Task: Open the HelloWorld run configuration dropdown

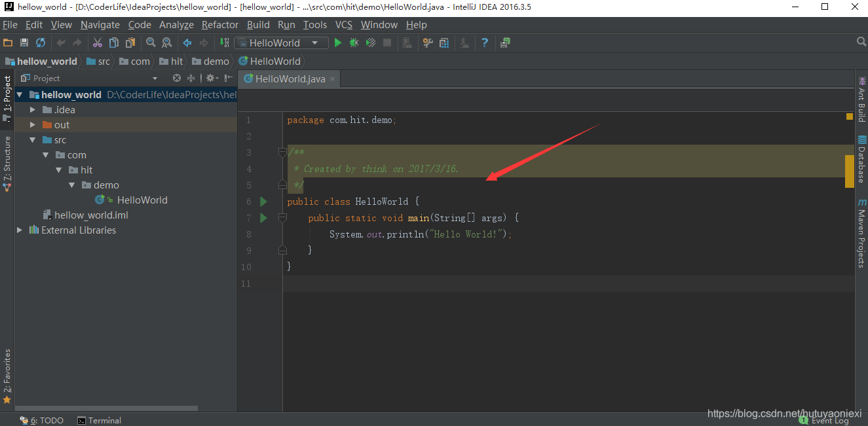Action: (280, 43)
